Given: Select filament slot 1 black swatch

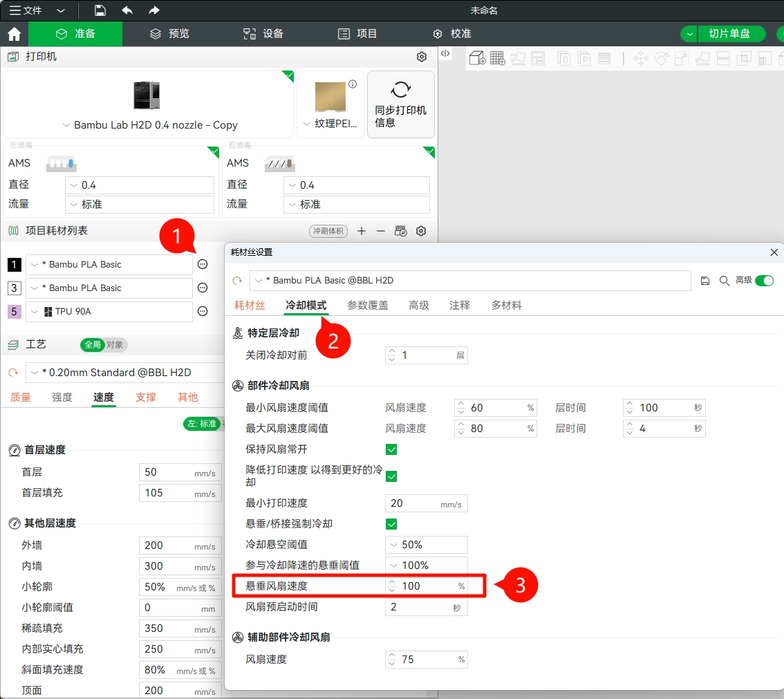Looking at the screenshot, I should point(14,265).
